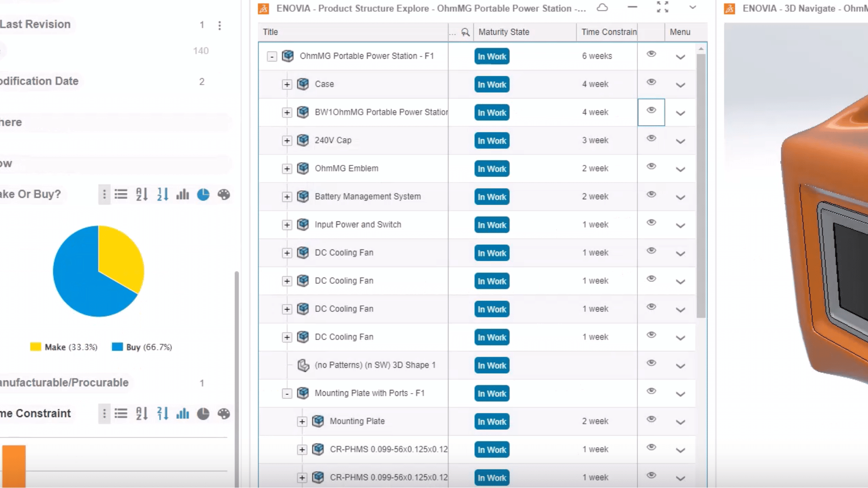Viewport: 868px width, 488px height.
Task: Toggle visibility of (no Patterns) 3D Shape 1
Action: click(x=651, y=363)
